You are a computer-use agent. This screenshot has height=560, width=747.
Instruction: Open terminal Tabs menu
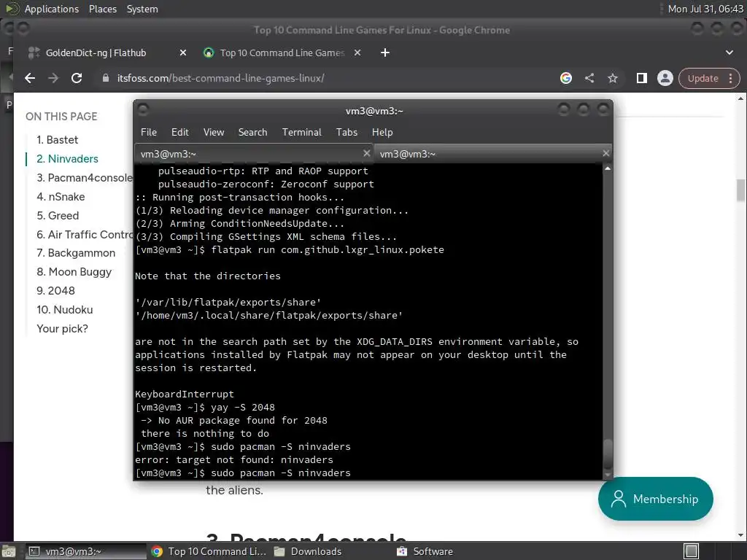click(x=347, y=133)
